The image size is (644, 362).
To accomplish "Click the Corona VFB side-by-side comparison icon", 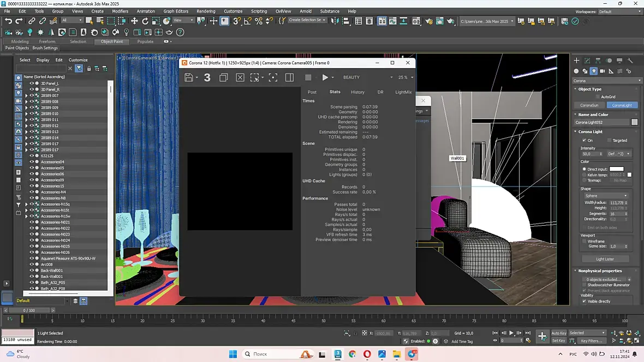I will [x=289, y=77].
